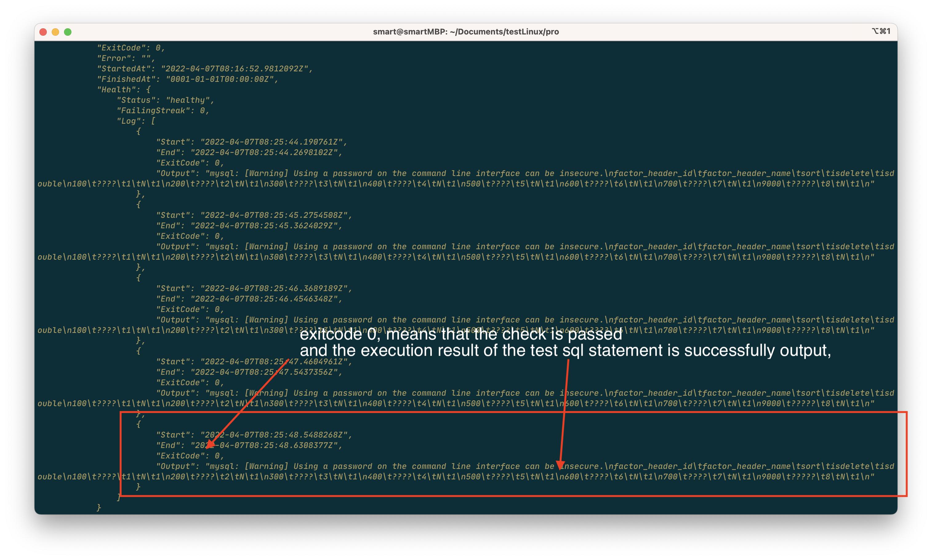Screen dimensions: 932x560
Task: Click the "Log": [ opening line
Action: click(x=136, y=121)
